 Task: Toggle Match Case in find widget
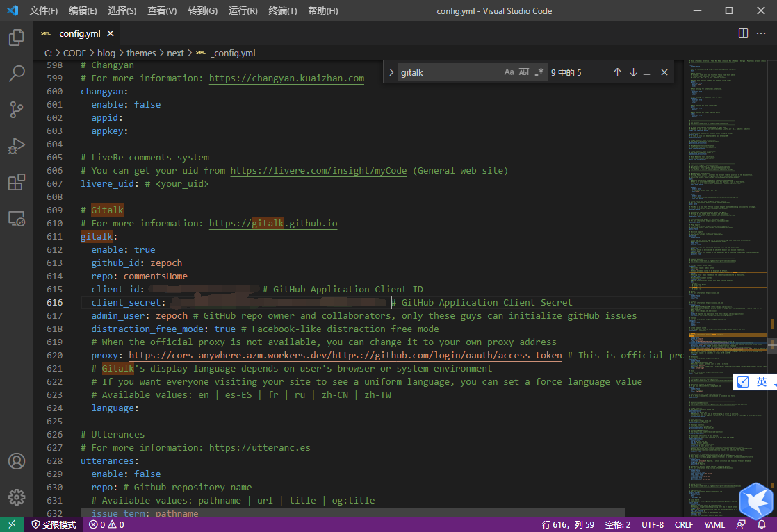coord(509,72)
